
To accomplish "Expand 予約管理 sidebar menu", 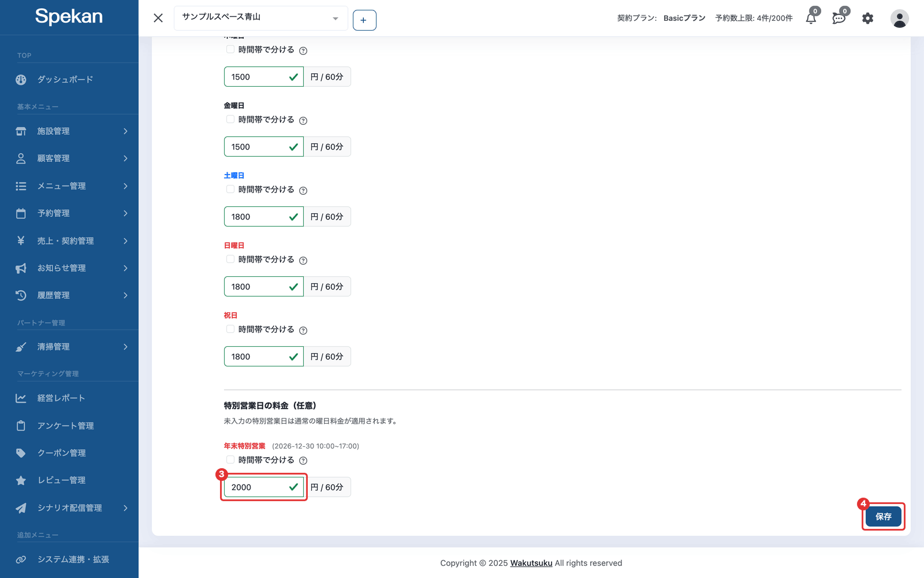I will click(x=69, y=213).
